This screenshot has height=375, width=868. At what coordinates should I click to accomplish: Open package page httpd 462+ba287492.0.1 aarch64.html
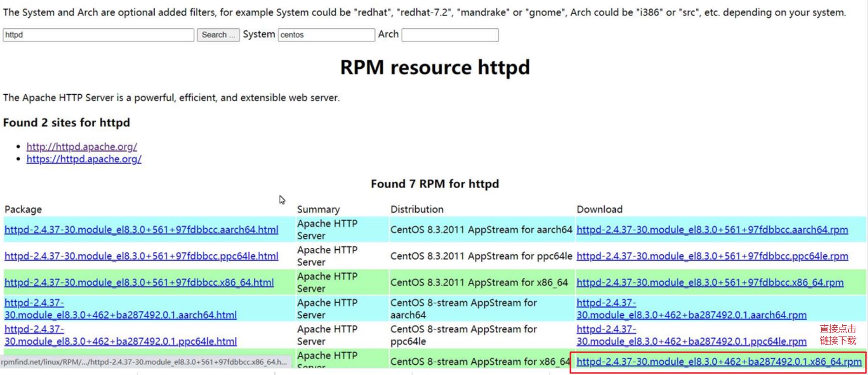click(121, 309)
